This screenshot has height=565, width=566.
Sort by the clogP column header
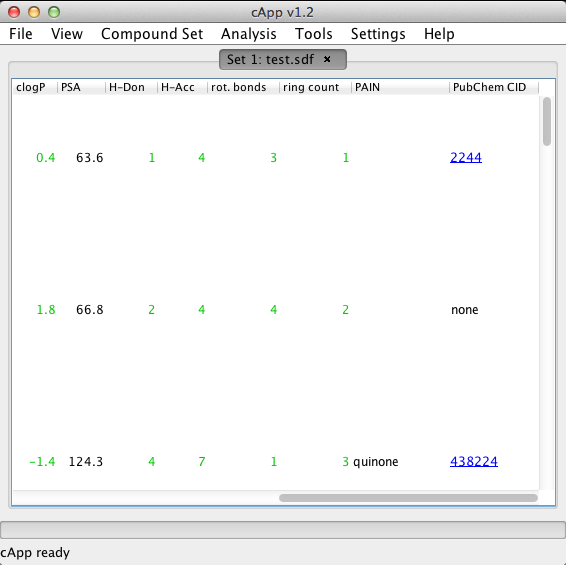coord(35,87)
